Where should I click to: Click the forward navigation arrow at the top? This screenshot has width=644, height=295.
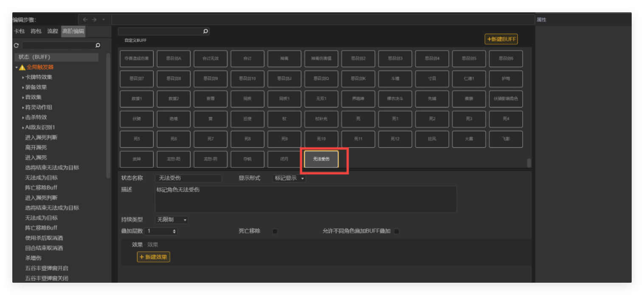coord(94,19)
